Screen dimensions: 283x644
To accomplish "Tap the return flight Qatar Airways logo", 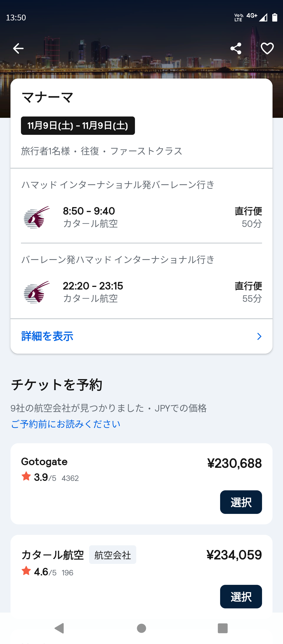I will pos(37,292).
